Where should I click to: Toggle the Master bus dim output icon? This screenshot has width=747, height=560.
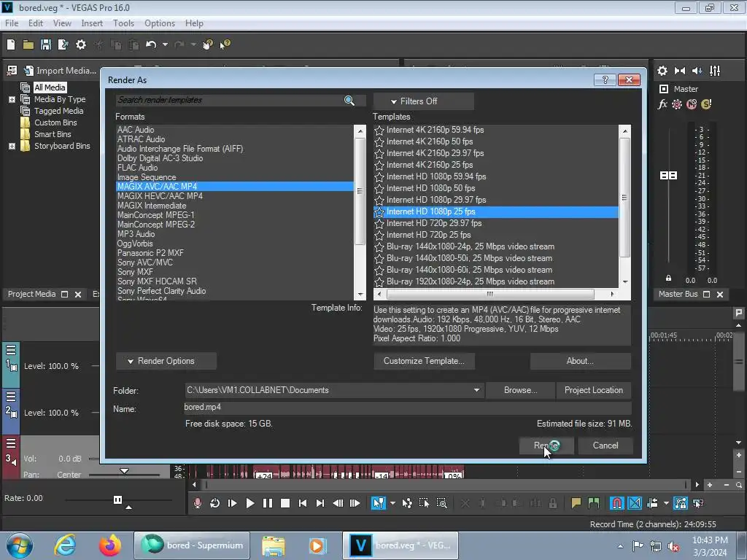[x=697, y=71]
